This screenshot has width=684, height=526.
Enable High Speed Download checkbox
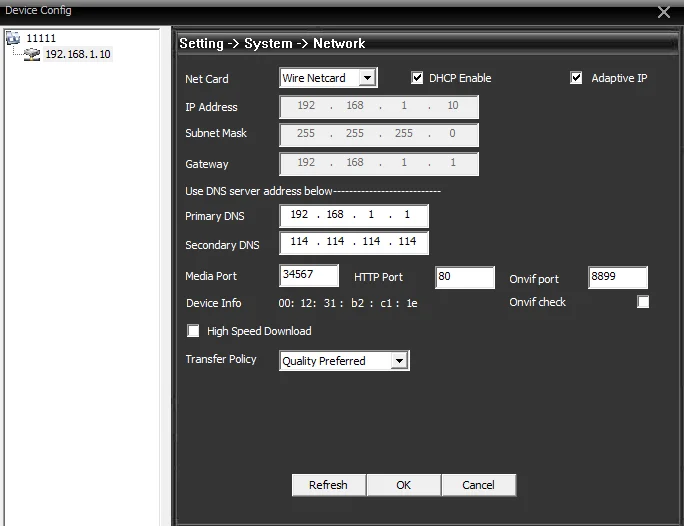coord(193,331)
